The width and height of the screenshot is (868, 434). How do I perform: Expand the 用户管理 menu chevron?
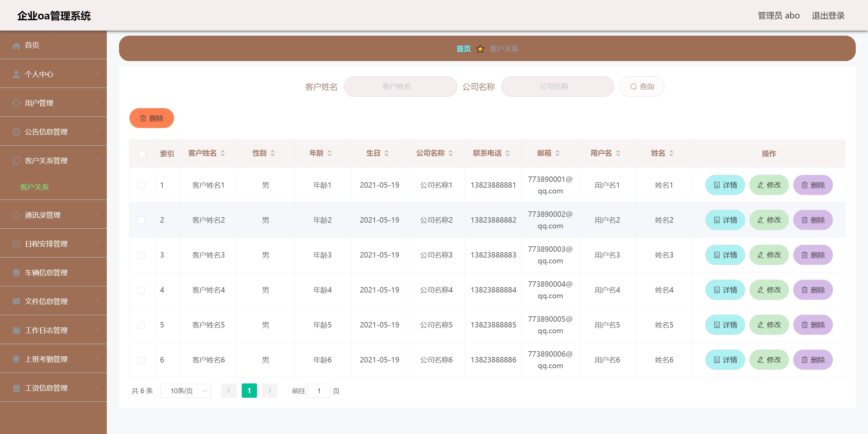(x=97, y=102)
